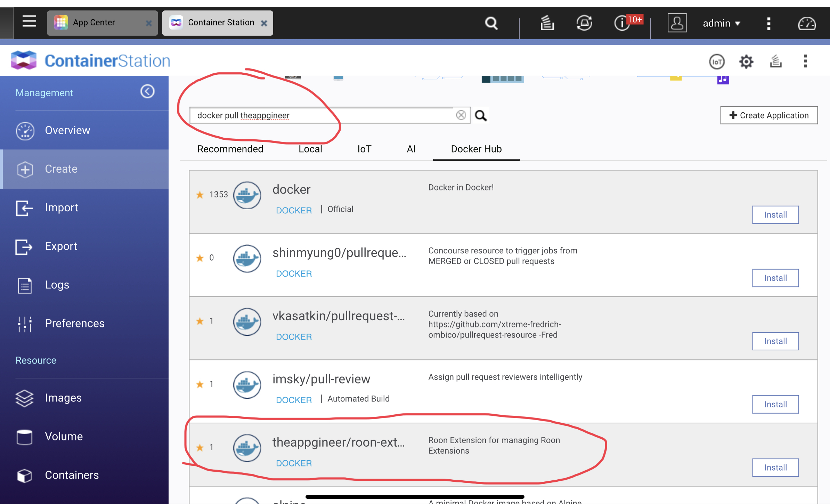Open Preferences in the sidebar

click(x=84, y=323)
